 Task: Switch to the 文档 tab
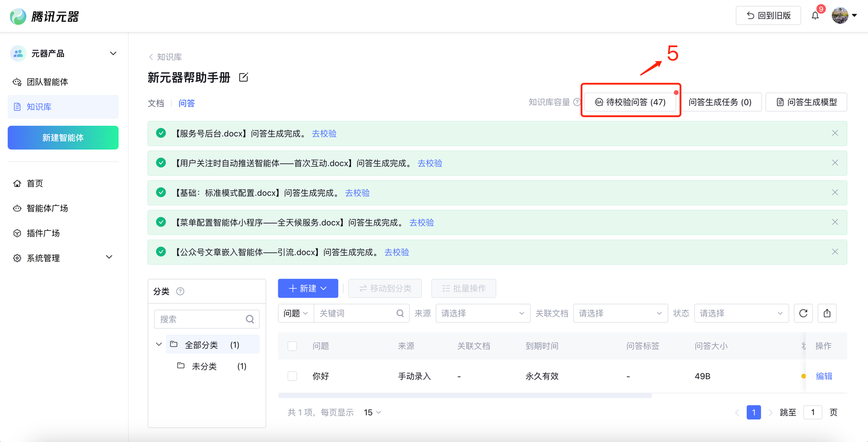coord(156,103)
